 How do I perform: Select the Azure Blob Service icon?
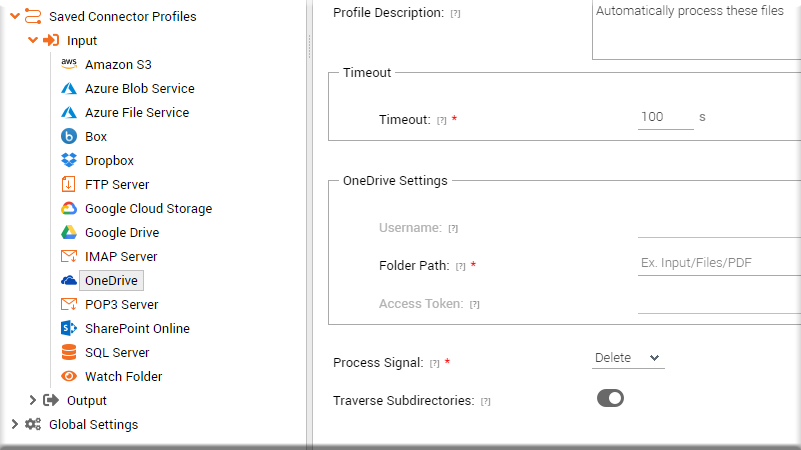[69, 88]
